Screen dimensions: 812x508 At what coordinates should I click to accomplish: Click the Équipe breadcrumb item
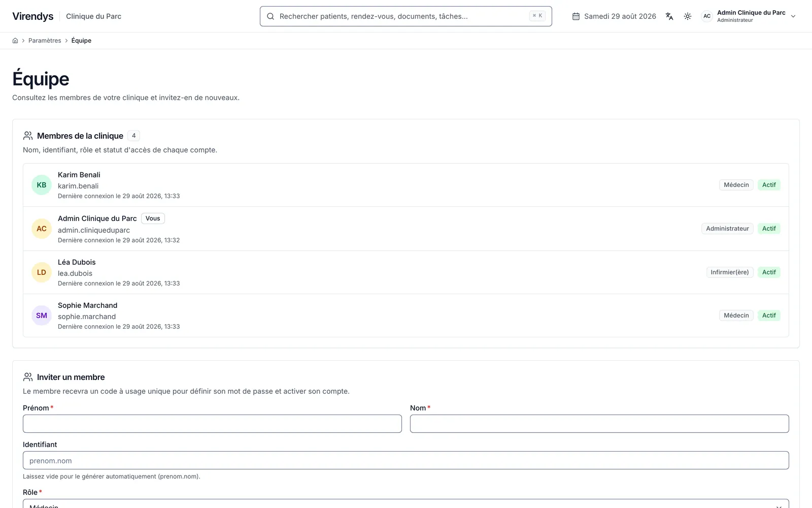point(81,41)
